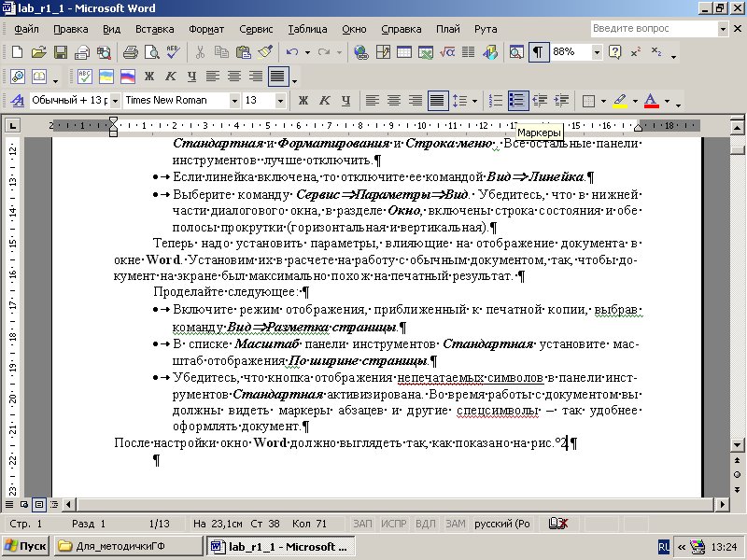Toggle nonprinting paragraph marks button
Image resolution: width=747 pixels, height=560 pixels.
point(538,52)
